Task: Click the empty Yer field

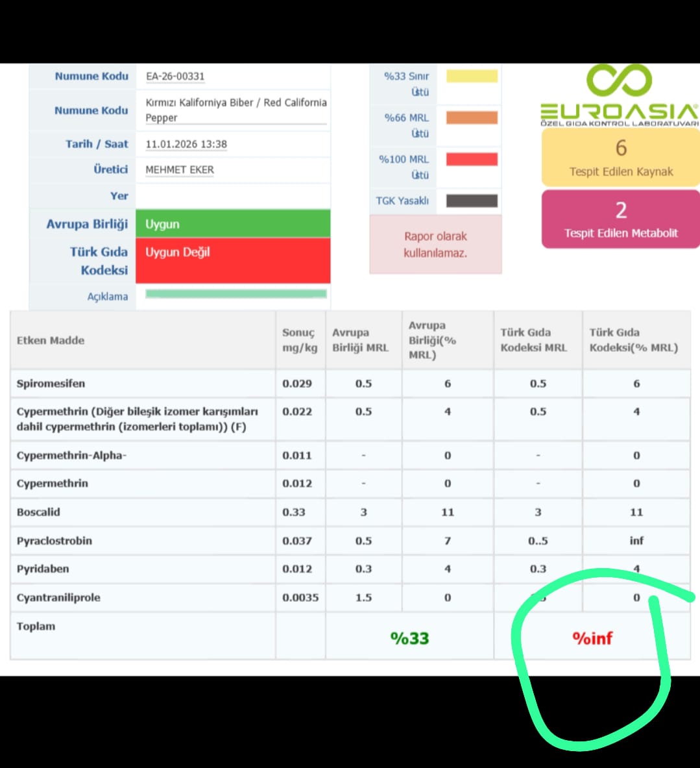Action: coord(232,196)
